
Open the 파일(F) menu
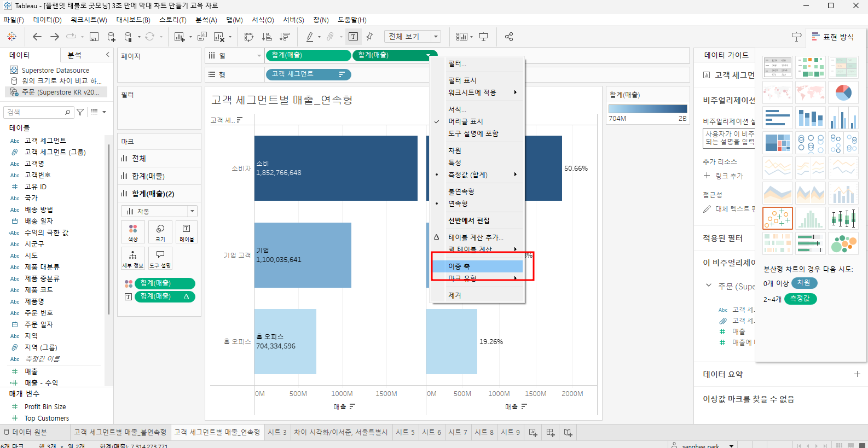[x=14, y=20]
